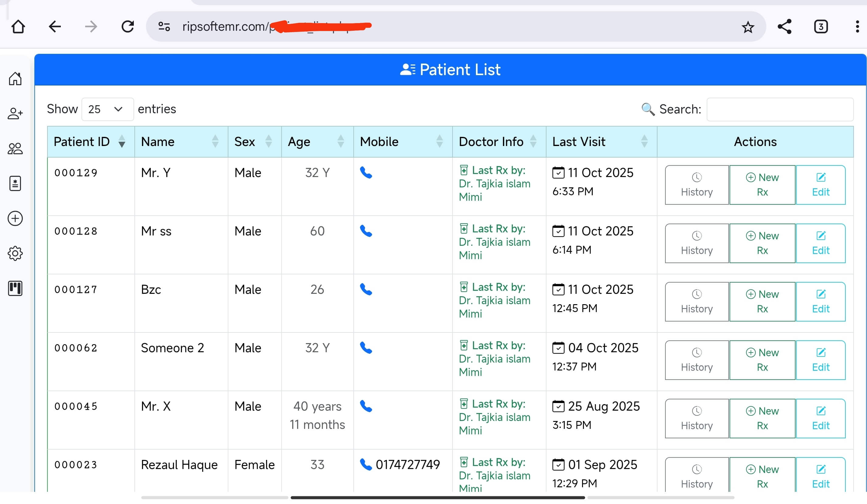Open the prescription pad icon in the sidebar
This screenshot has width=867, height=504.
tap(15, 183)
